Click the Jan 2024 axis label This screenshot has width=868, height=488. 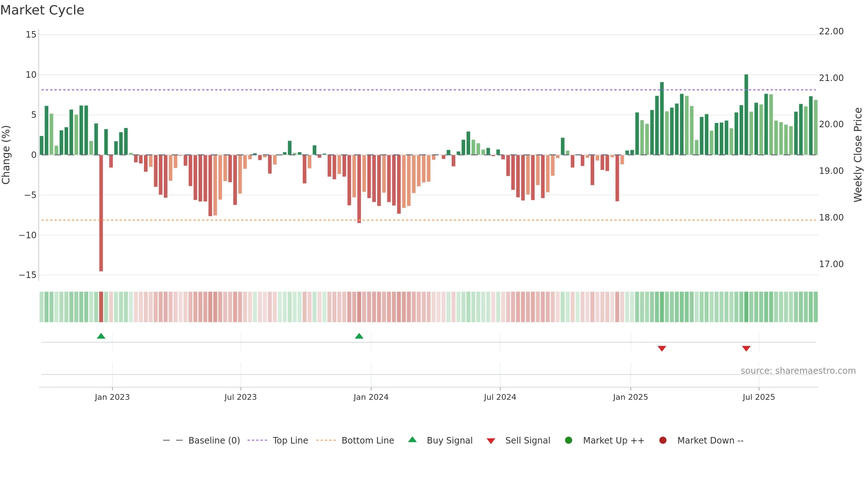click(x=371, y=397)
